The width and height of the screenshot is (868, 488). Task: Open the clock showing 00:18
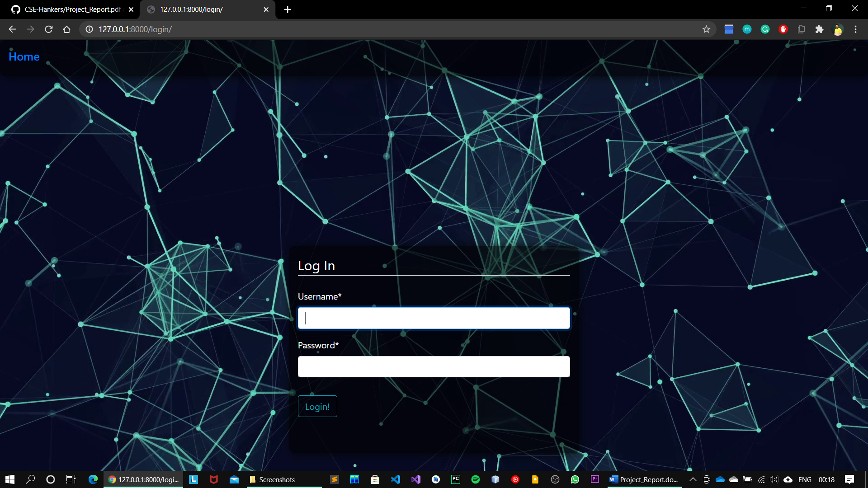point(826,479)
